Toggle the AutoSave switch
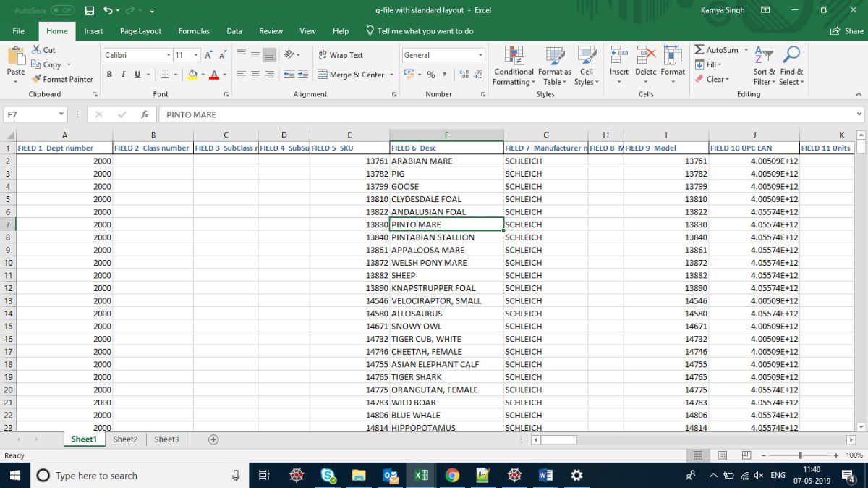This screenshot has height=488, width=868. (x=64, y=10)
